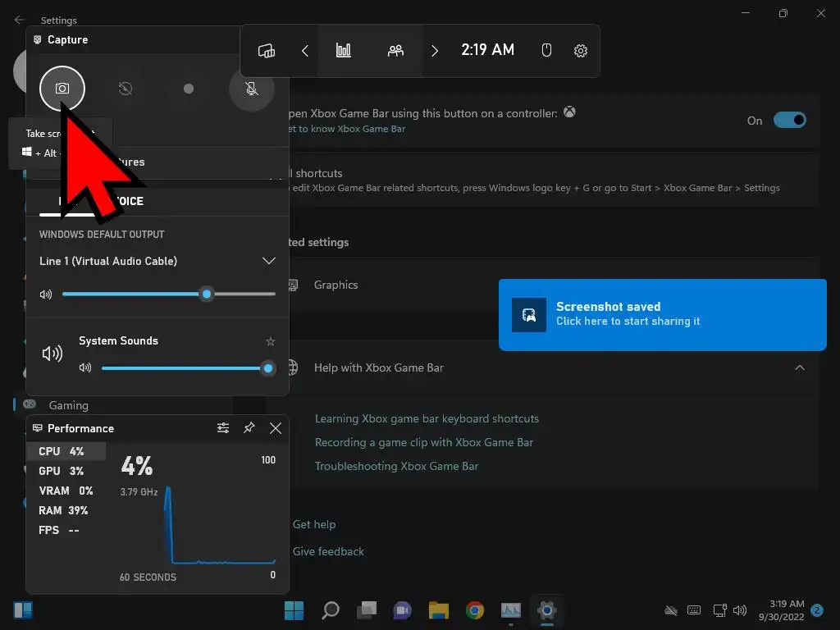
Task: Mute the default output speaker icon
Action: [x=46, y=294]
